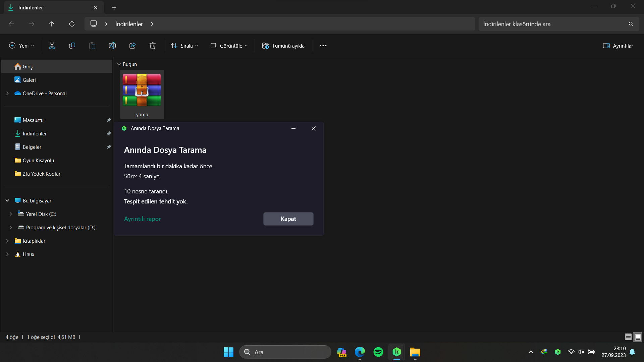Switch to details list view
644x362 pixels.
click(628, 337)
